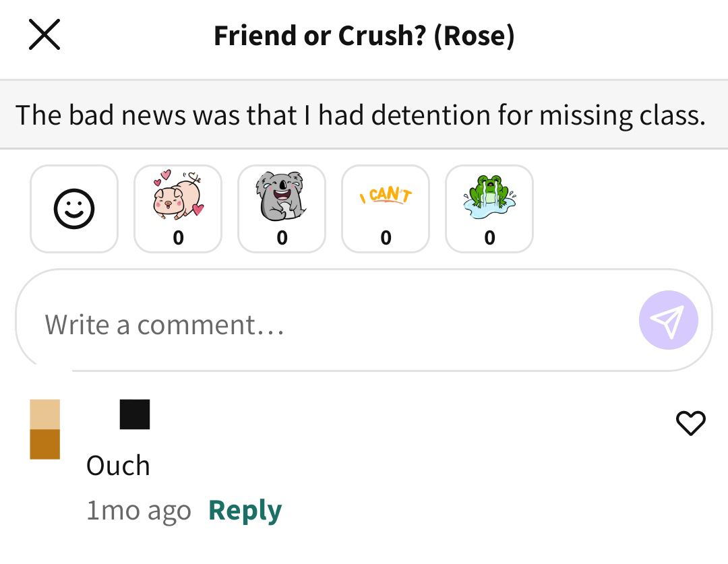This screenshot has width=728, height=564.
Task: Click the "Ouch" comment text
Action: pyautogui.click(x=118, y=466)
